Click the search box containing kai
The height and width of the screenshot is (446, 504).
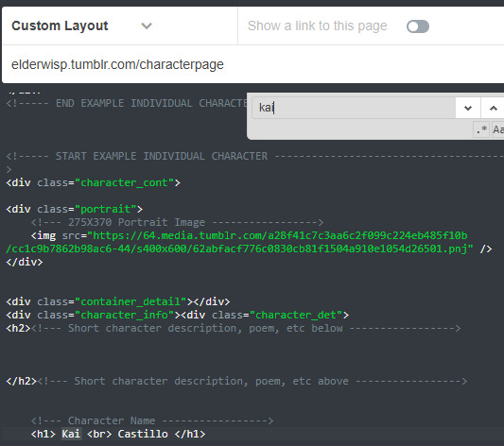click(354, 108)
